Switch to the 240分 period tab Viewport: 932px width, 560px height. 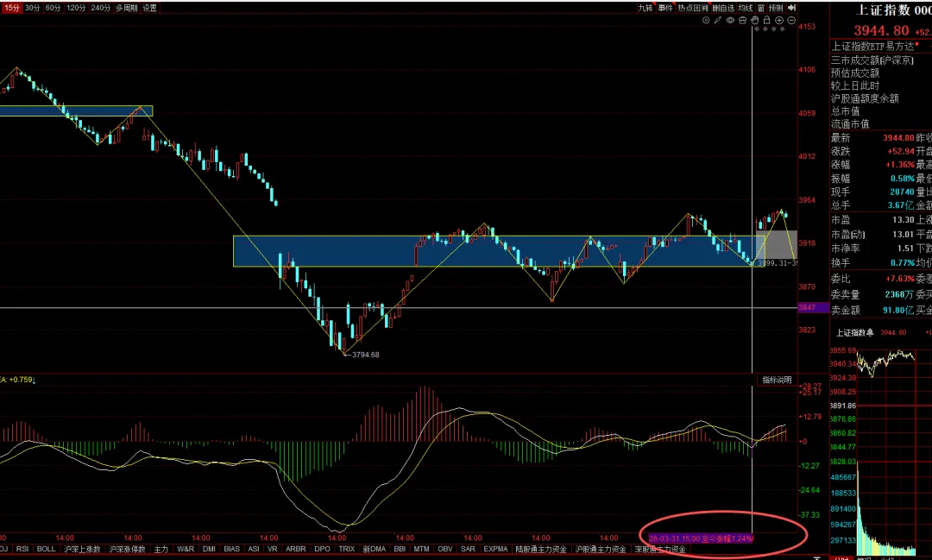pyautogui.click(x=101, y=8)
